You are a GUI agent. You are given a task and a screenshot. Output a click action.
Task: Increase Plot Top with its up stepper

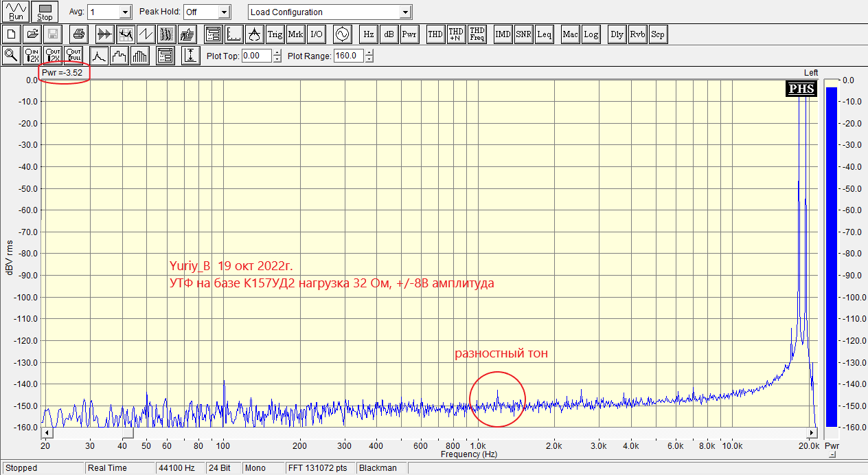277,53
